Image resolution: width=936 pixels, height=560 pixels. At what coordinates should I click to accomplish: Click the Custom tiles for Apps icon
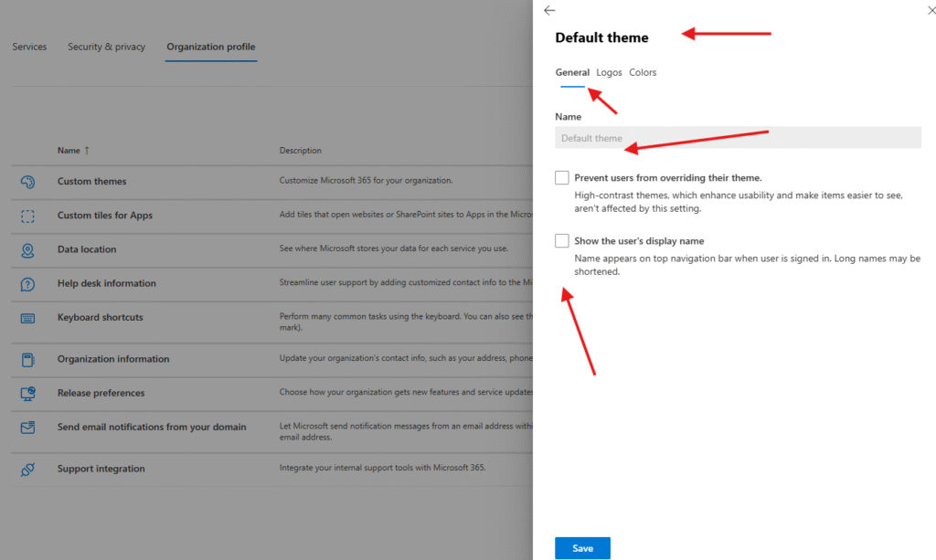pos(27,217)
